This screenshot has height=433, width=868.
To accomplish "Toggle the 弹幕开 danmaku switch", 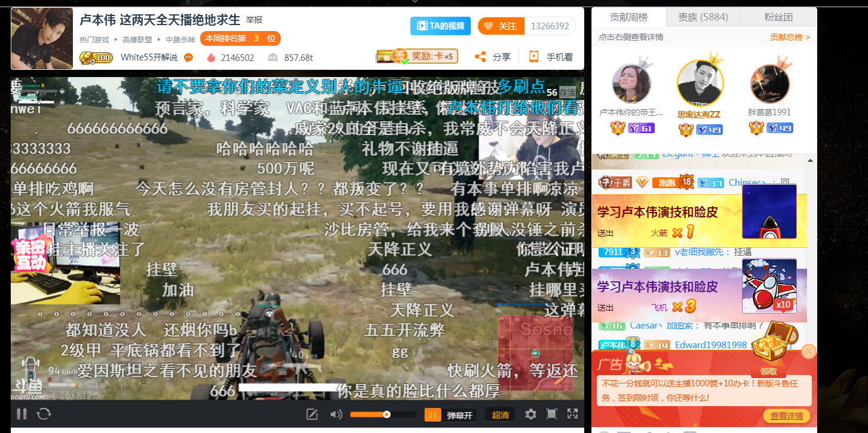I will click(450, 415).
